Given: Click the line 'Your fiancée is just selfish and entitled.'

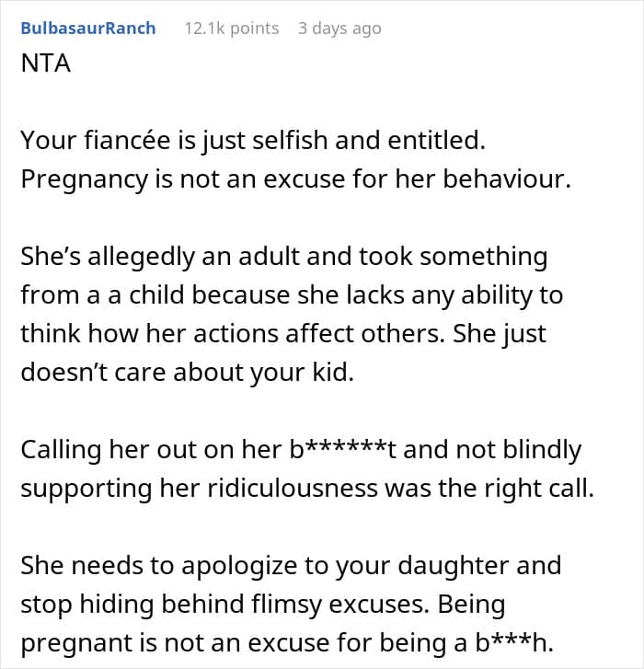Looking at the screenshot, I should (253, 141).
